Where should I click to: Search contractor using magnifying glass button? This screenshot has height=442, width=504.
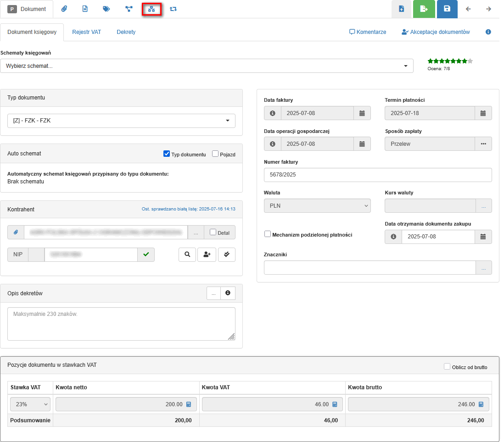[x=187, y=255]
